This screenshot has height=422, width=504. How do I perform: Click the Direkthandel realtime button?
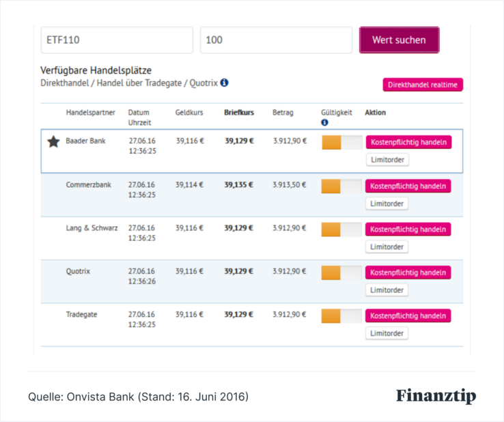pos(423,85)
